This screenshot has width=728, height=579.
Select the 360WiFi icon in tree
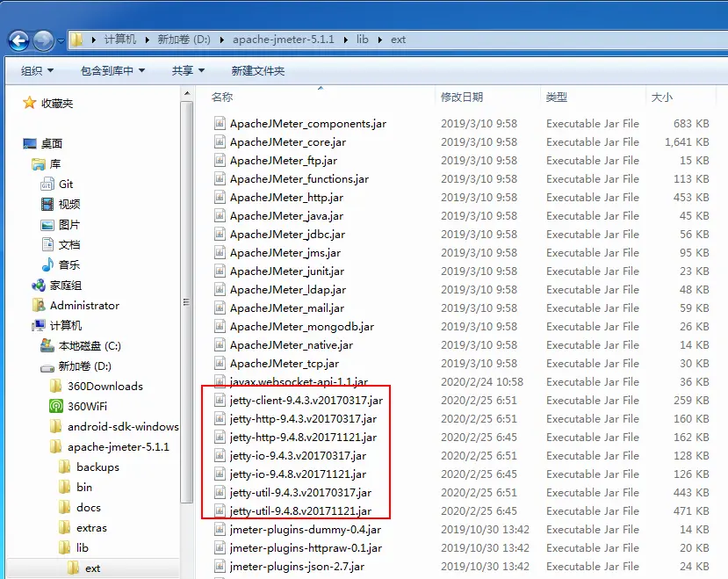click(56, 406)
